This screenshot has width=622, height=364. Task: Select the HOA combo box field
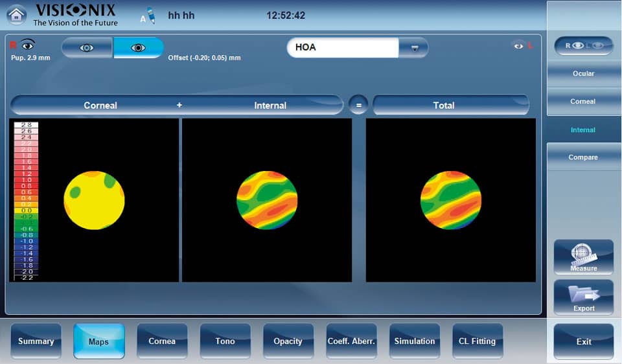pos(343,47)
